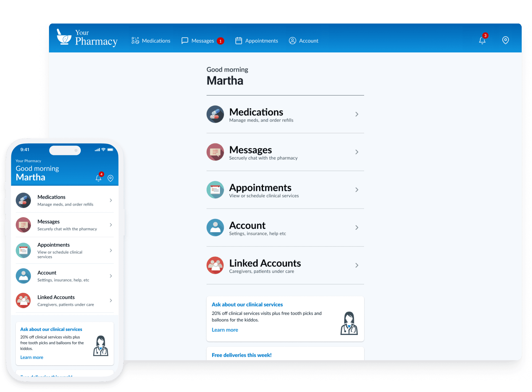The width and height of the screenshot is (532, 392).
Task: Tap the chat bubble Messages icon on phone
Action: click(23, 225)
